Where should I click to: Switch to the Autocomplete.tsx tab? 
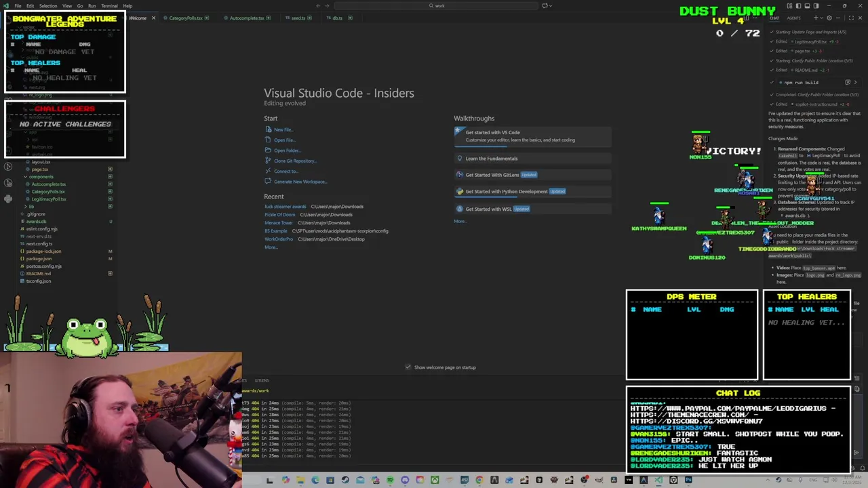coord(246,18)
